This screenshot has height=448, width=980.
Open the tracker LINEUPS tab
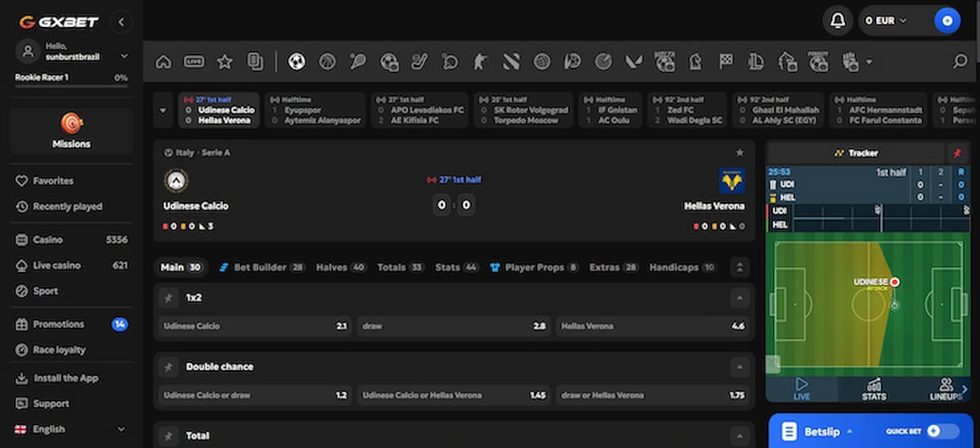coord(946,389)
